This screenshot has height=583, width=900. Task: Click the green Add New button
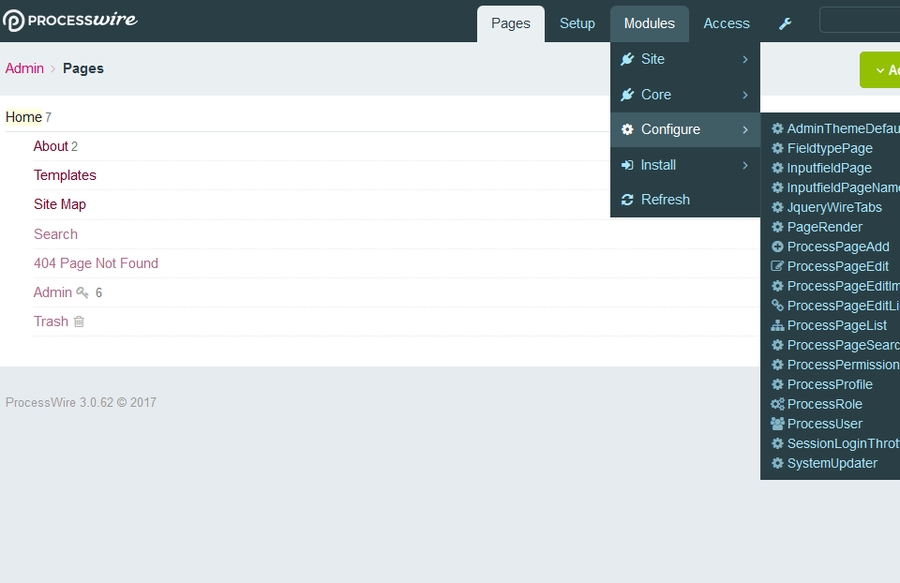coord(880,70)
